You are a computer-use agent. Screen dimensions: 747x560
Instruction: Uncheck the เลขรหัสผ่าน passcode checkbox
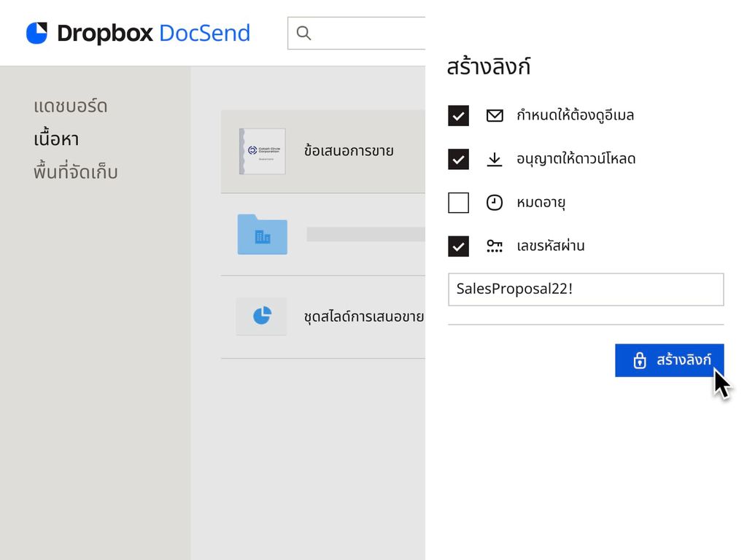458,246
